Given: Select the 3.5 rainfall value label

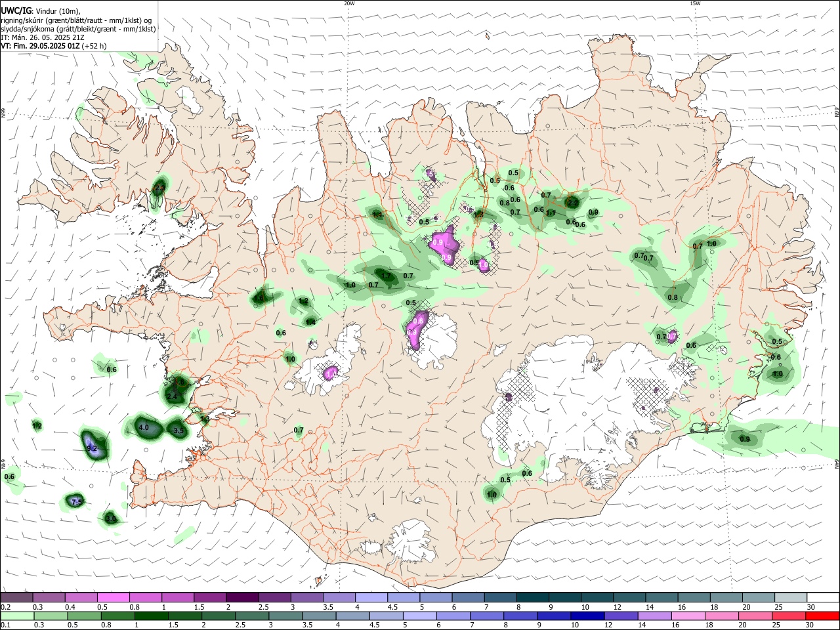Looking at the screenshot, I should (x=178, y=431).
